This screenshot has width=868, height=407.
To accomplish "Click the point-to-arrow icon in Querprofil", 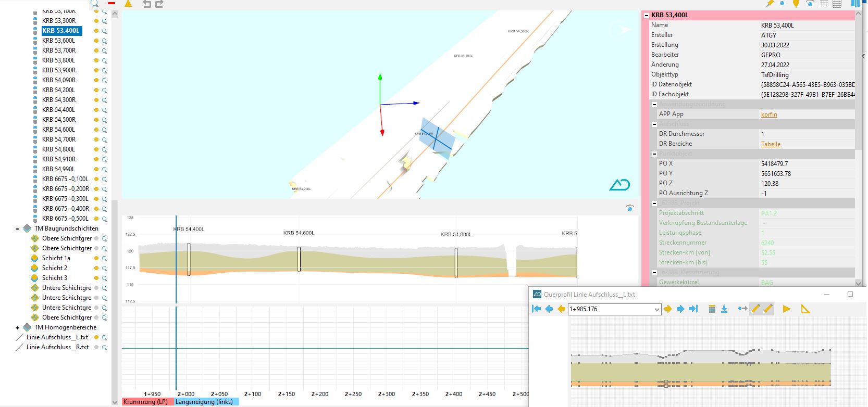I will tap(743, 309).
